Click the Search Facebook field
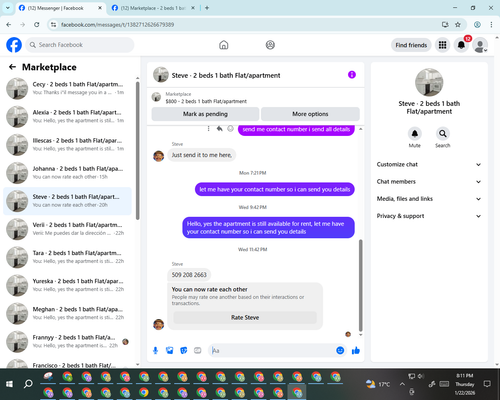Viewport: 500px width, 400px height. coord(80,45)
